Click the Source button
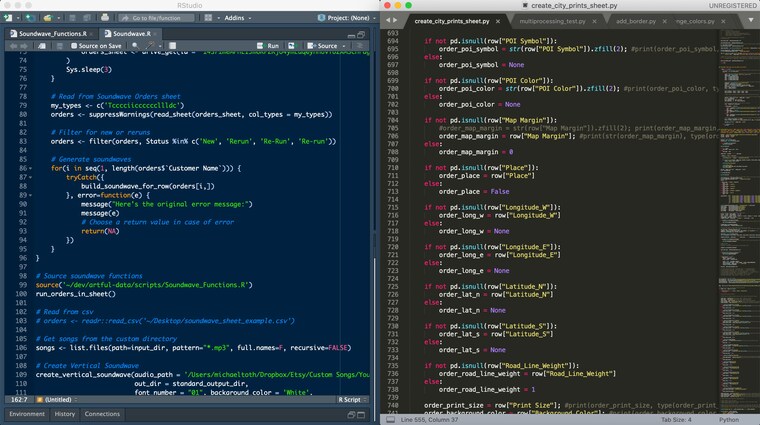Viewport: 760px width, 425px height. tap(322, 46)
